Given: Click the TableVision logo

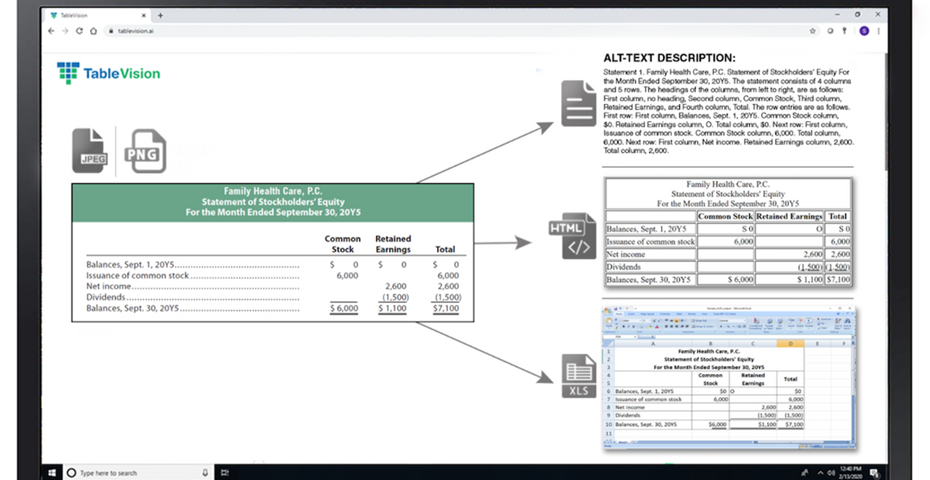Looking at the screenshot, I should (109, 73).
